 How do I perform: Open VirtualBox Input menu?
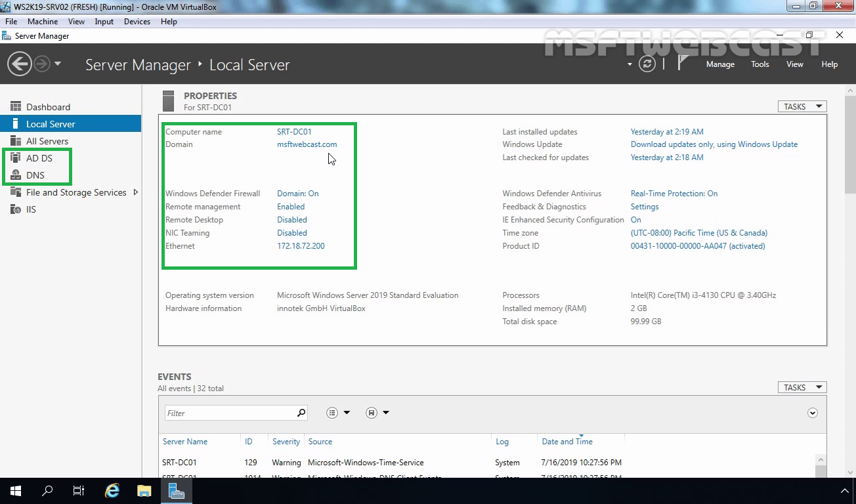(x=104, y=22)
